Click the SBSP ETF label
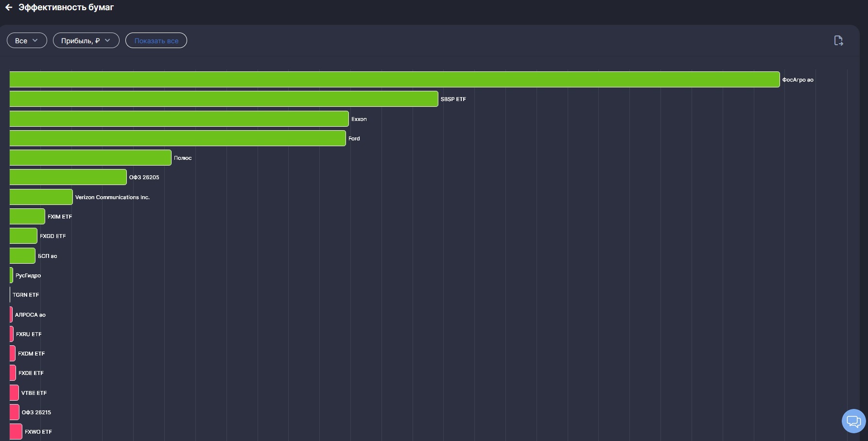Screen dimensions: 868x441 [453, 99]
